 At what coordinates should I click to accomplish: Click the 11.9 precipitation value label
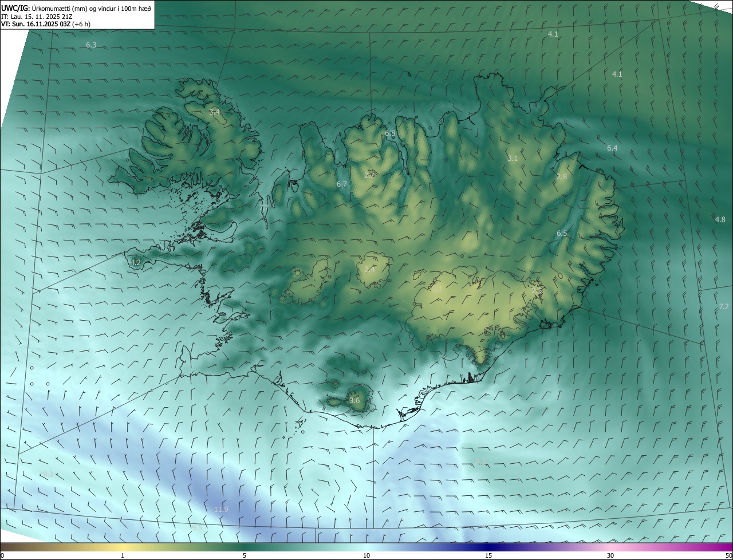coord(221,509)
